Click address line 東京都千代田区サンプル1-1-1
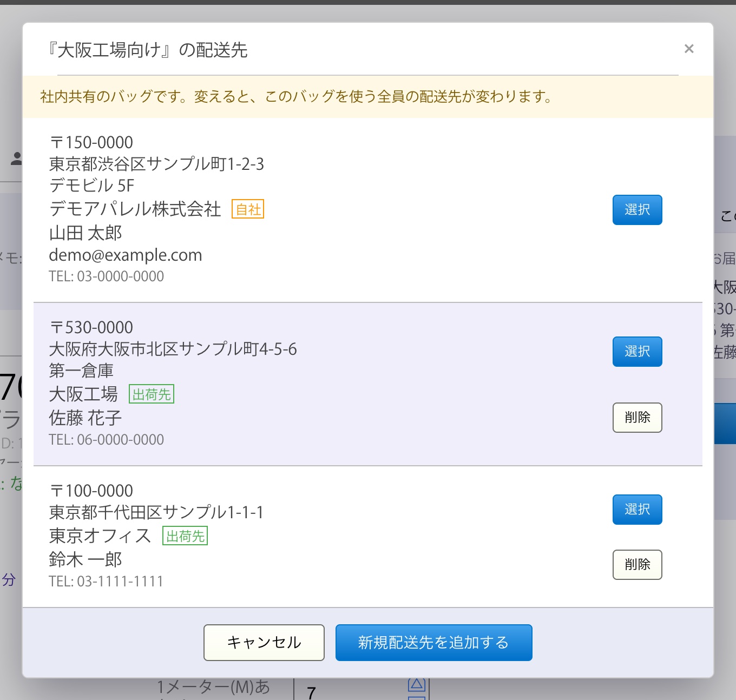Image resolution: width=736 pixels, height=700 pixels. (x=156, y=512)
